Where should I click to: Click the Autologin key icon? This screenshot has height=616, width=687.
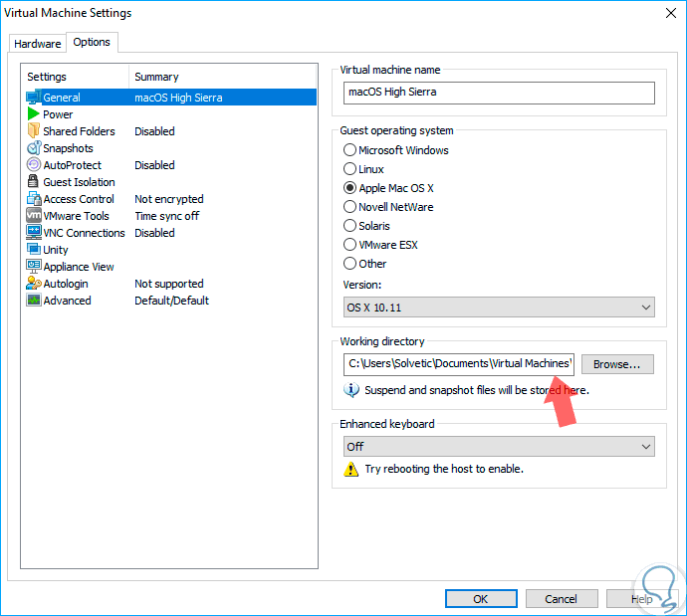(34, 284)
